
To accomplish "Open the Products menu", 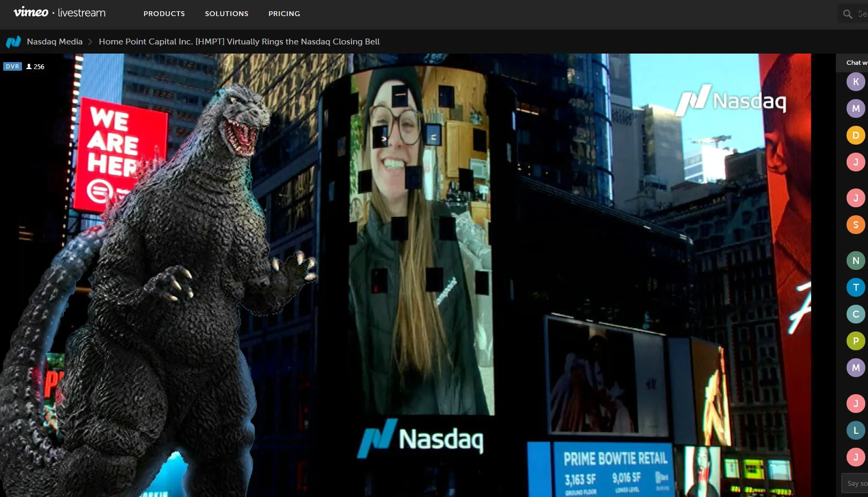I will [x=164, y=13].
